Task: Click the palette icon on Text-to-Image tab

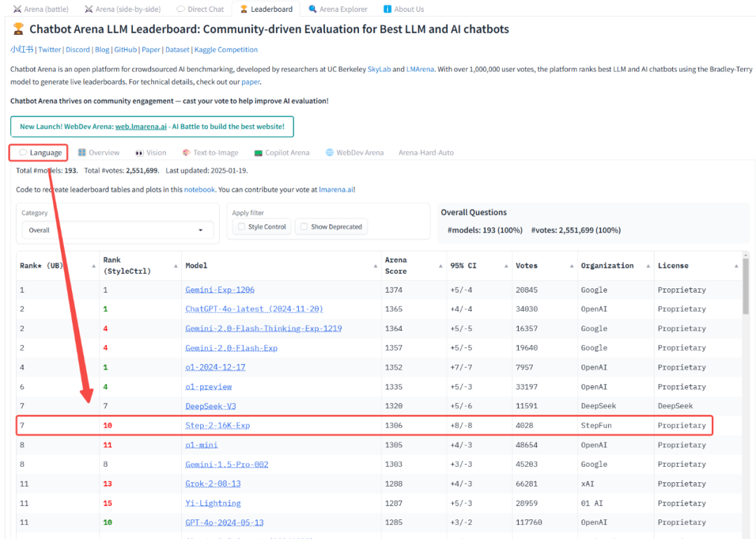Action: [186, 153]
